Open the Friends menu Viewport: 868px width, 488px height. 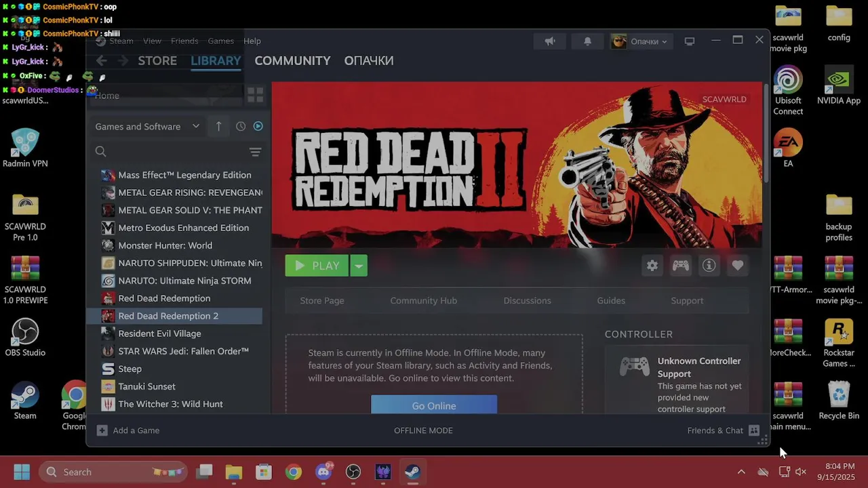coord(184,41)
